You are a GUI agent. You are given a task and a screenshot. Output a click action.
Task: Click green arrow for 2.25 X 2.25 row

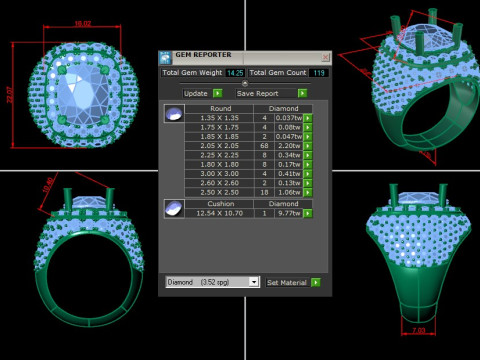pyautogui.click(x=308, y=155)
